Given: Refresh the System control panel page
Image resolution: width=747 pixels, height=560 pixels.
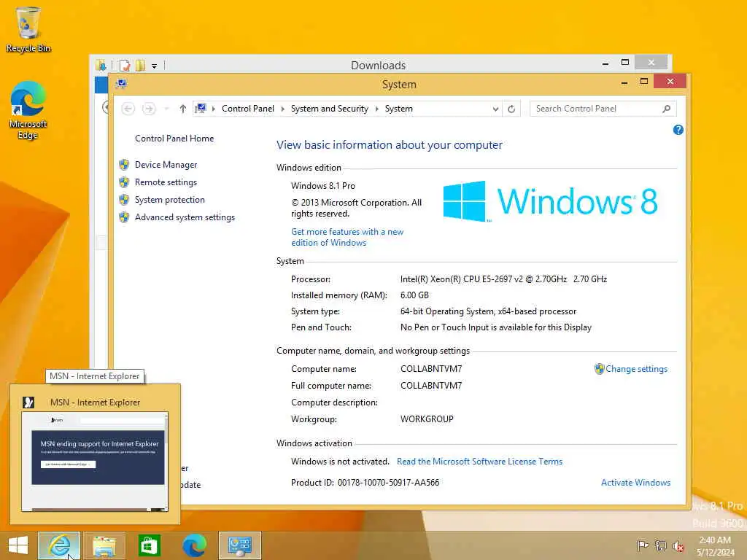Looking at the screenshot, I should 511,109.
